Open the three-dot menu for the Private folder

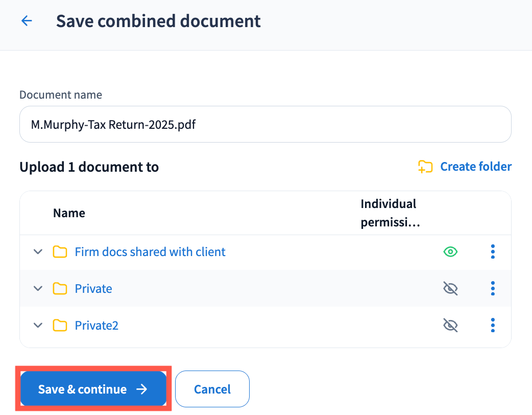(492, 289)
